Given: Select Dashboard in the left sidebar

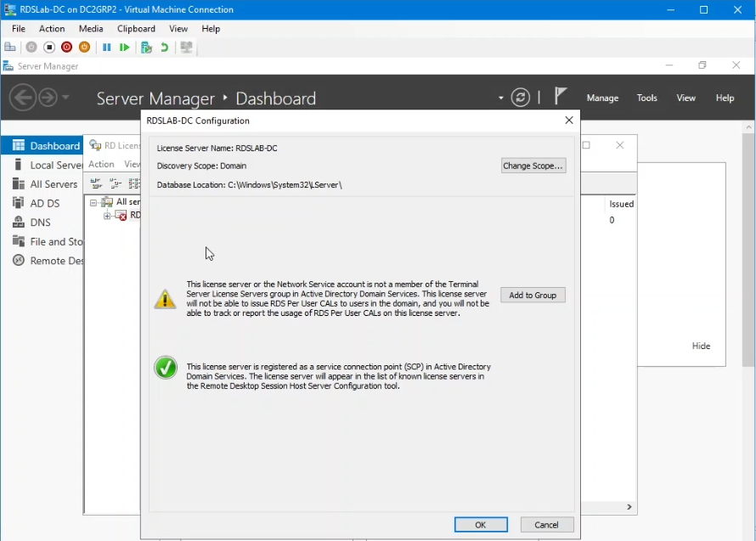Looking at the screenshot, I should pos(54,146).
